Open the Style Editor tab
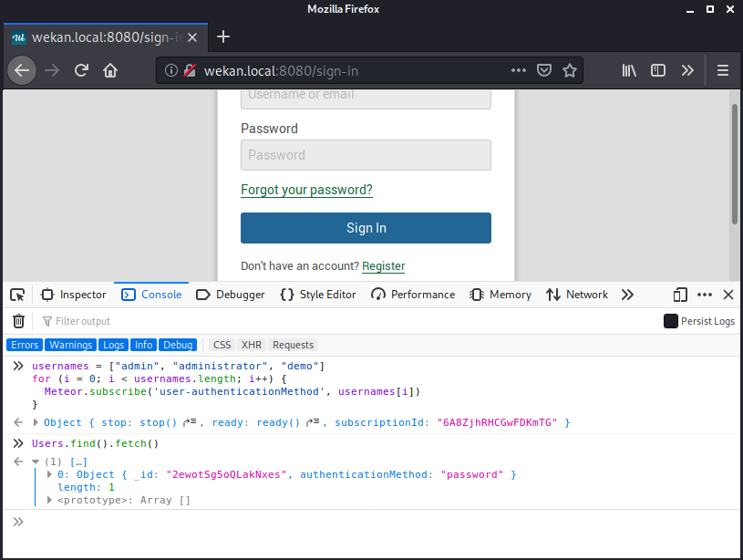Viewport: 743px width, 560px height. (318, 295)
